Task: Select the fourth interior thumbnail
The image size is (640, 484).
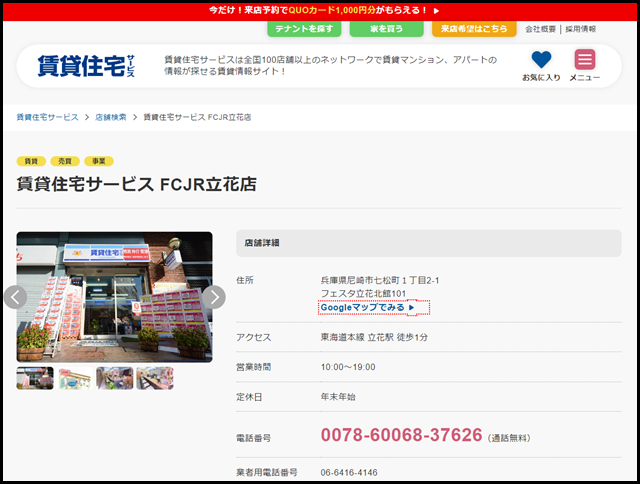Action: tap(155, 378)
